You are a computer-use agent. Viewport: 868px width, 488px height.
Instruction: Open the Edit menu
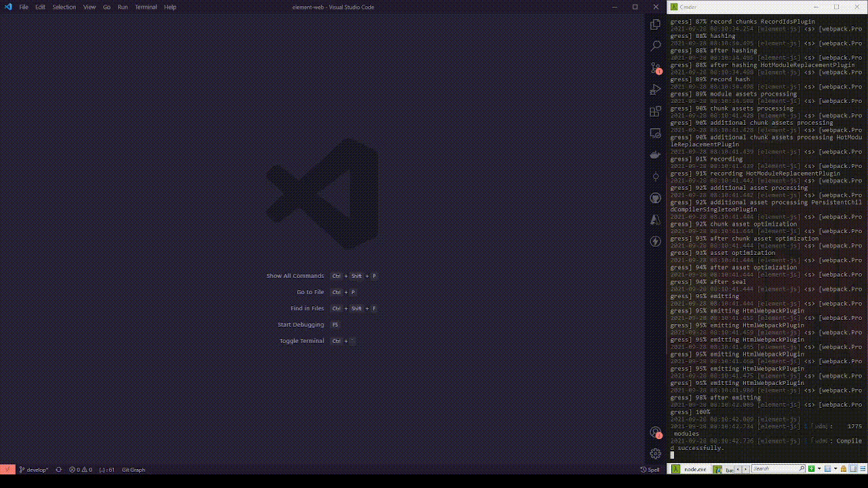[x=40, y=7]
